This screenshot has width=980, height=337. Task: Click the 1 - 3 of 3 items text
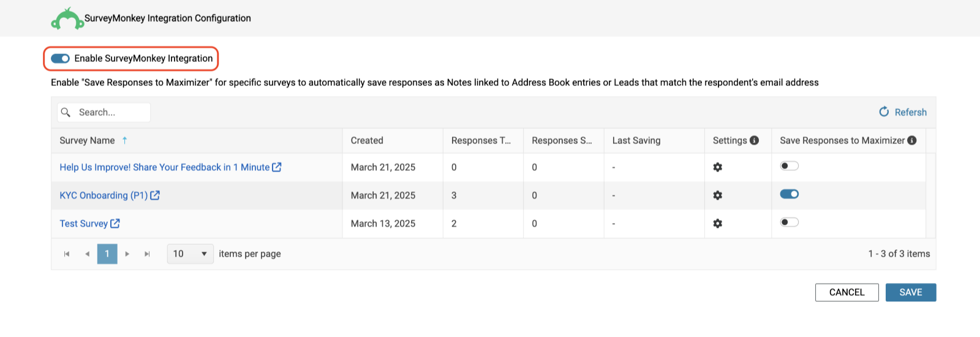pyautogui.click(x=899, y=254)
